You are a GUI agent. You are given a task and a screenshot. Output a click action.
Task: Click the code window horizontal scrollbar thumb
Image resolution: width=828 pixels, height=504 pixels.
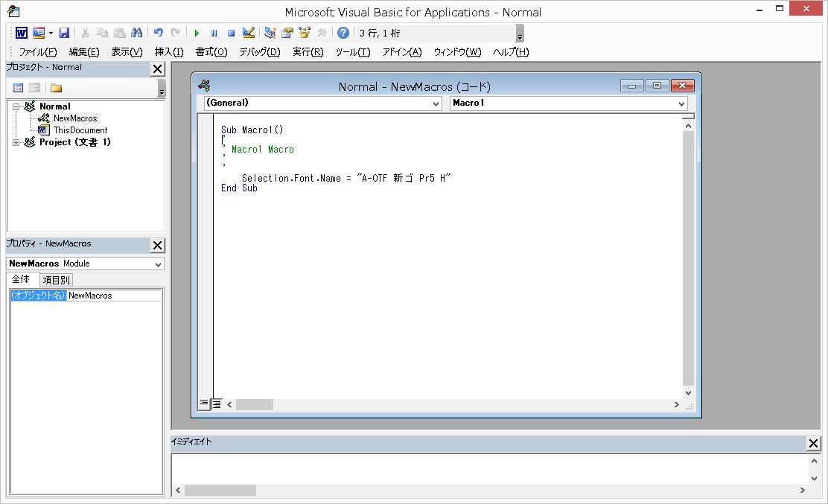255,405
